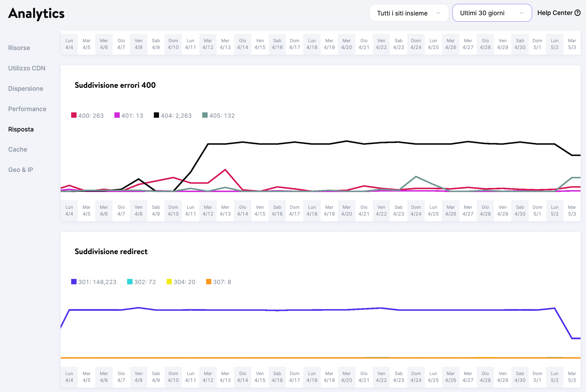Toggle the yellow 304 legend swatch

click(169, 282)
